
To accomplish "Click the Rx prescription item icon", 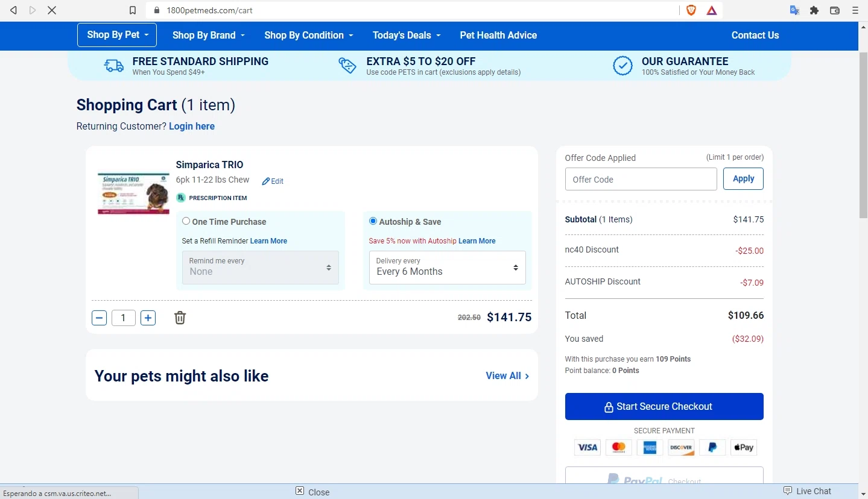I will coord(180,198).
